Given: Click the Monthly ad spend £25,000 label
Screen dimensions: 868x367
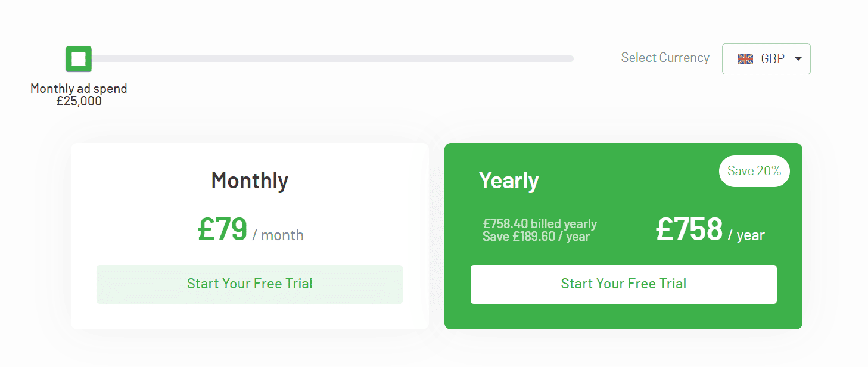Looking at the screenshot, I should pos(78,94).
